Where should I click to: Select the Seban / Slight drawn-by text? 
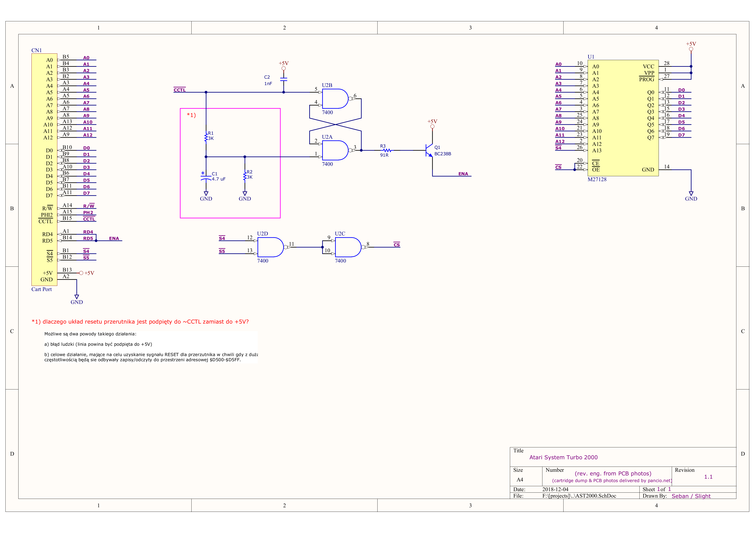tap(691, 496)
